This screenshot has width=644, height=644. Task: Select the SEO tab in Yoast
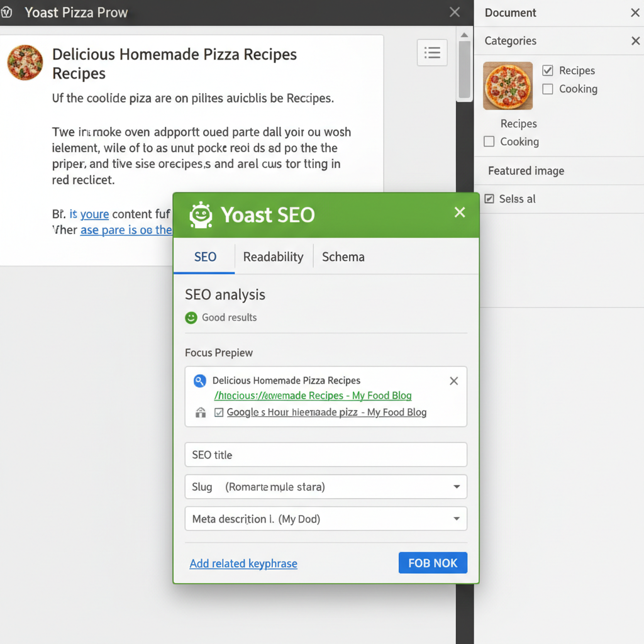pyautogui.click(x=204, y=257)
